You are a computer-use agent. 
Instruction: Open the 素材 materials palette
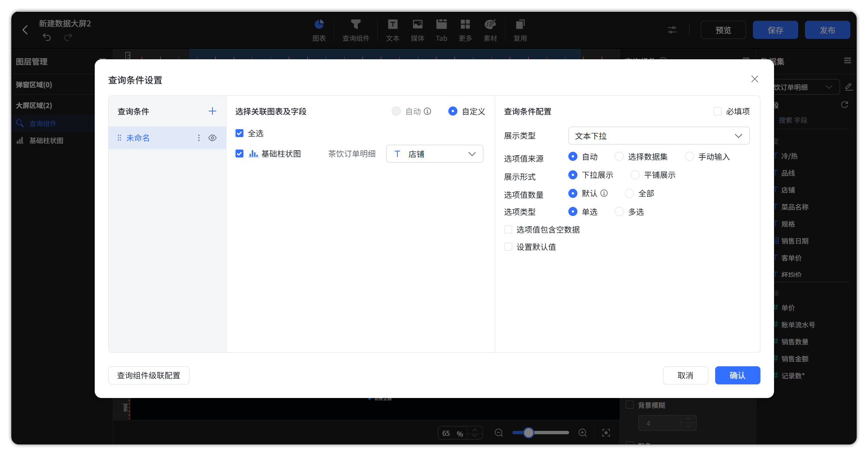pos(490,30)
